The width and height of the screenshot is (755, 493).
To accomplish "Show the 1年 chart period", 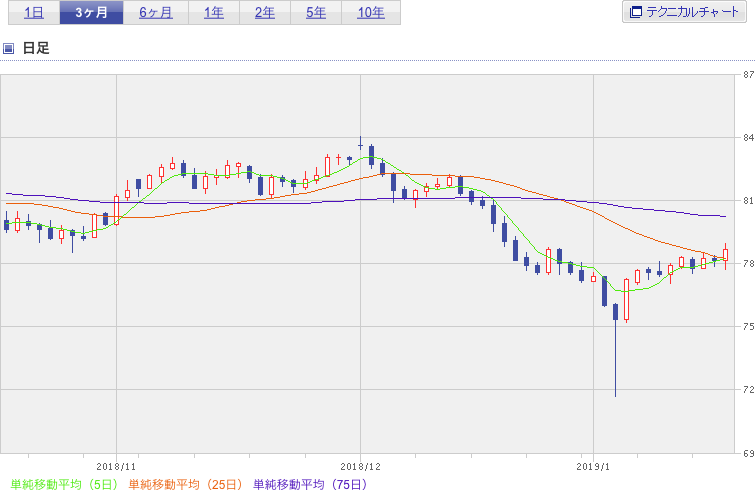I will click(214, 13).
